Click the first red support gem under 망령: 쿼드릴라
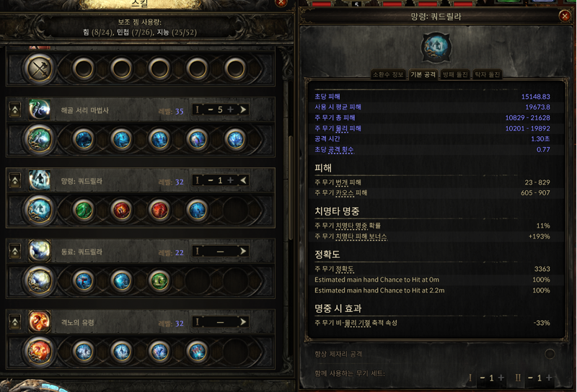Screen dimensions: 577x392 click(121, 210)
